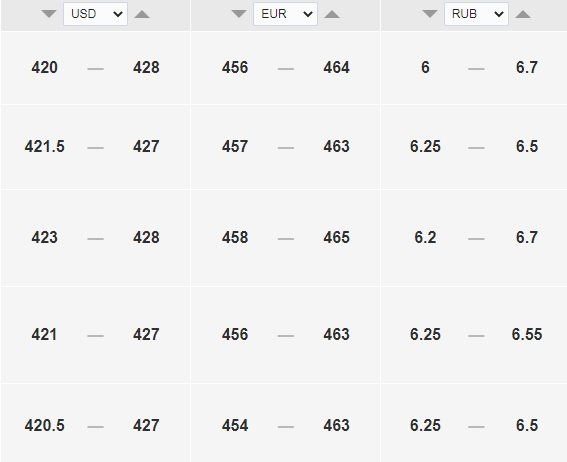
Task: Sort EUR column ascending with up arrow
Action: coord(332,14)
